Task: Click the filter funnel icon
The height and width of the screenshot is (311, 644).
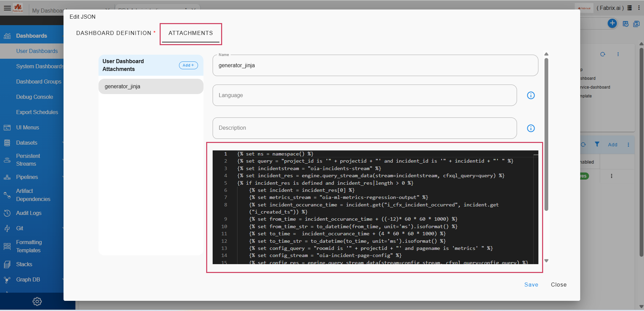Action: pyautogui.click(x=597, y=144)
